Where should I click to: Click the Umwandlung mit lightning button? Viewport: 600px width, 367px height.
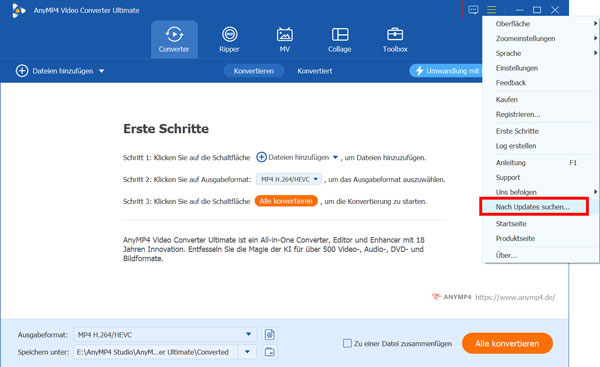pos(446,71)
